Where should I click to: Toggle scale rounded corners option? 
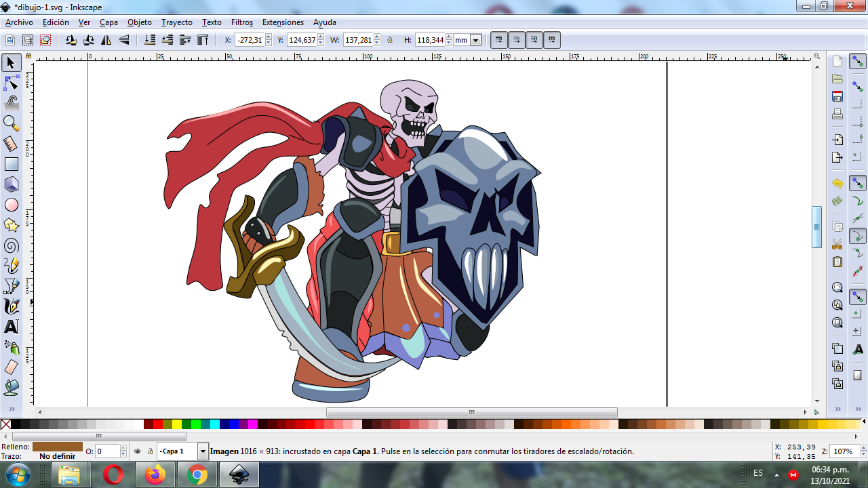517,40
